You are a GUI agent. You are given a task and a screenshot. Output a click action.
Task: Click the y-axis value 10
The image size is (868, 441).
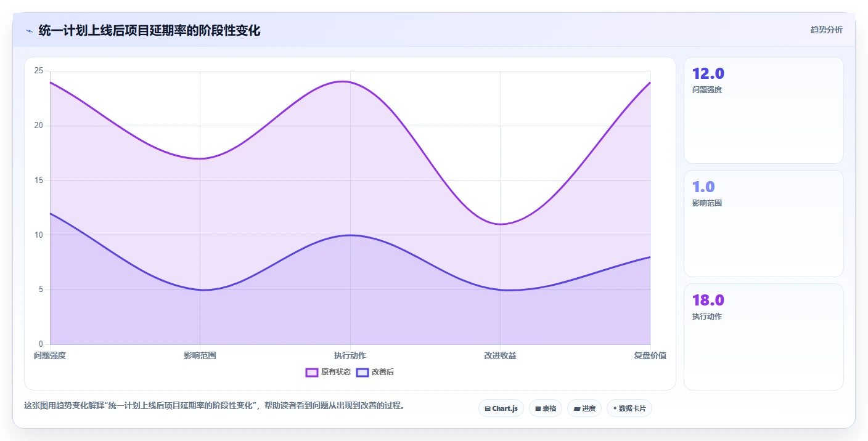pos(39,235)
